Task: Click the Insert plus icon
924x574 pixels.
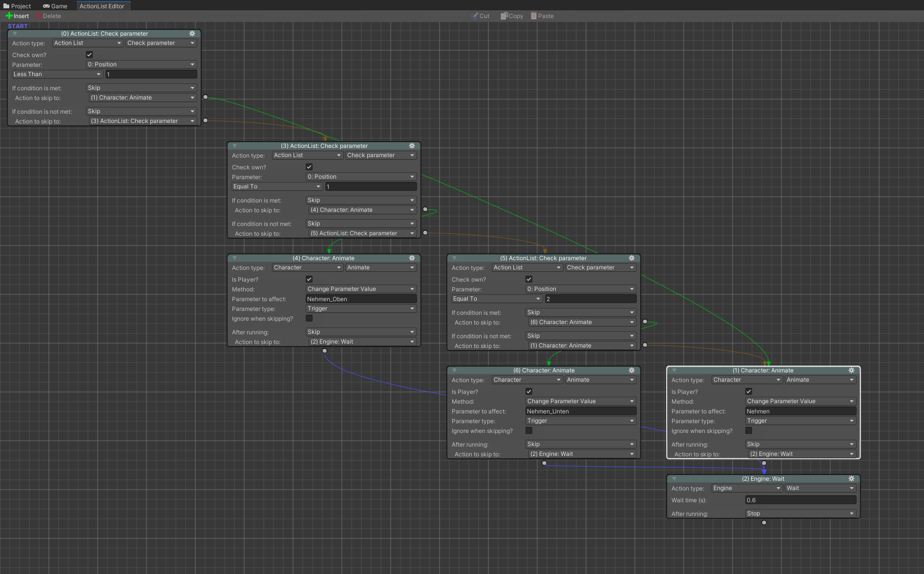Action: tap(9, 16)
